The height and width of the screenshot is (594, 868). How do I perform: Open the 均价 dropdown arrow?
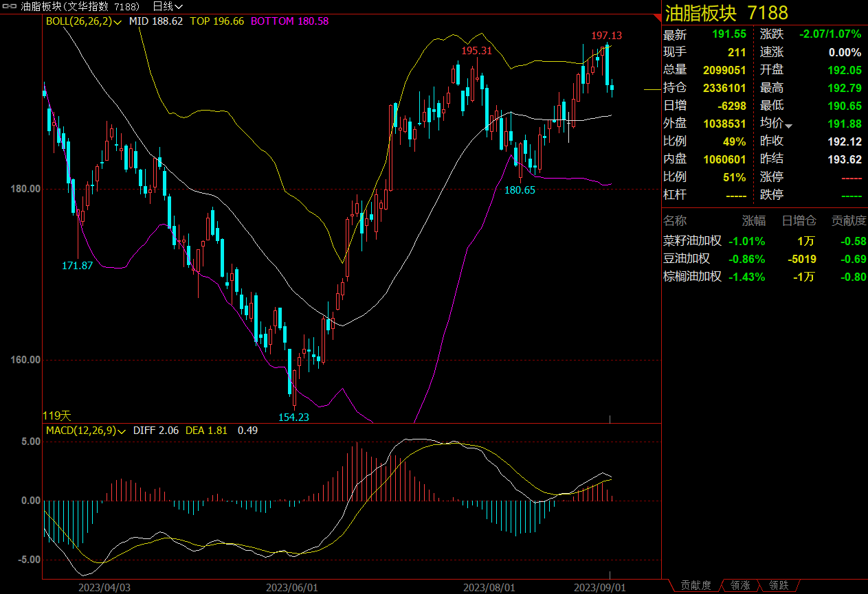[788, 125]
